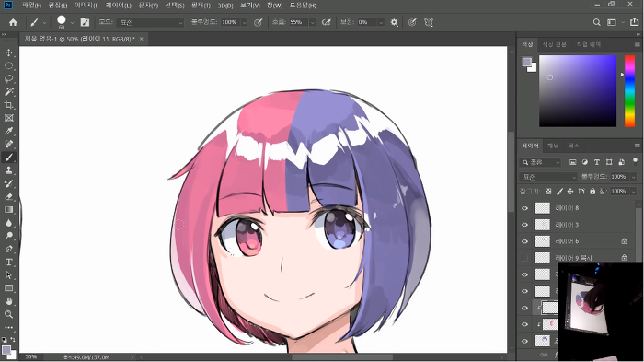Click the hue spectrum slider bar
Screen dimensions: 644x362
pyautogui.click(x=629, y=91)
